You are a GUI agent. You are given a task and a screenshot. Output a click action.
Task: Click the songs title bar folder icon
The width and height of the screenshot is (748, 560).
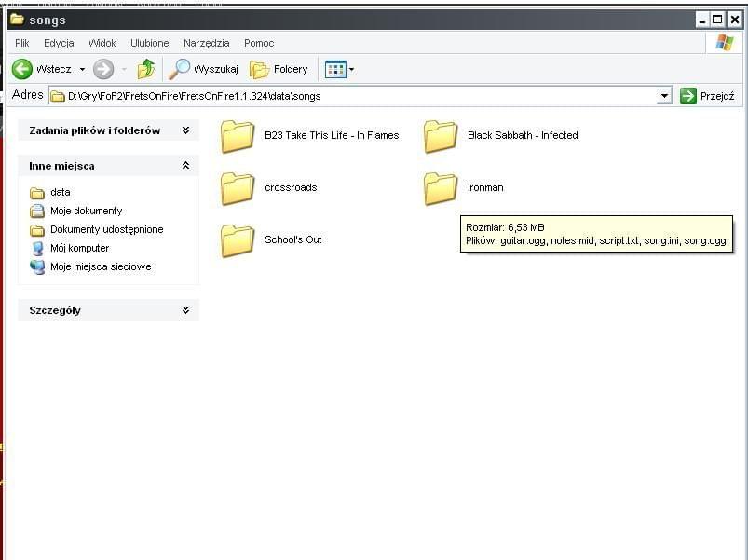[17, 19]
